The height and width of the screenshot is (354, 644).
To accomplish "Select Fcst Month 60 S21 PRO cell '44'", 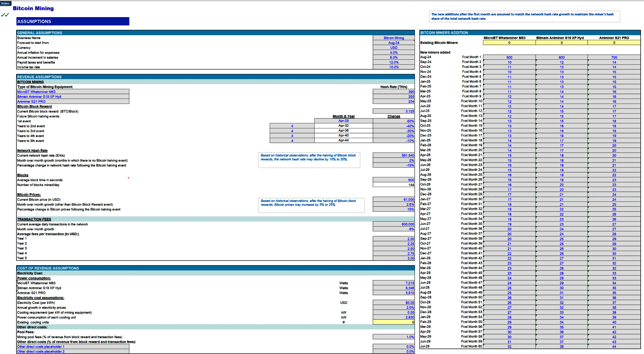I will coord(614,347).
